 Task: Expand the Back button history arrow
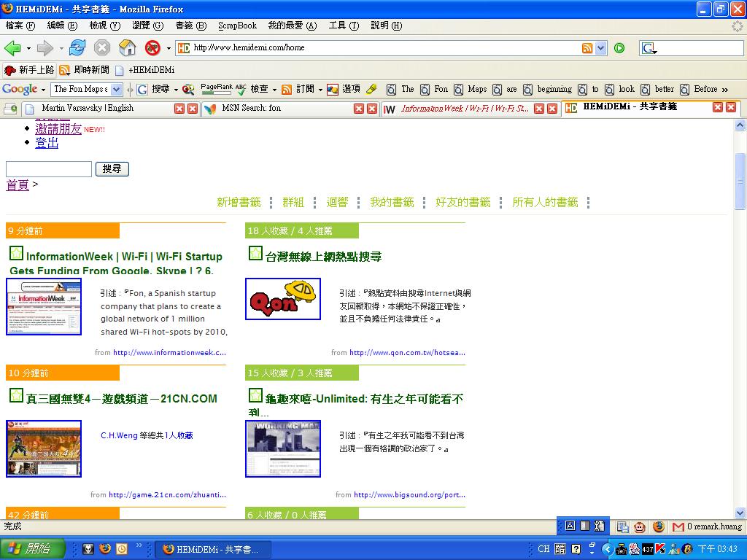pos(28,48)
